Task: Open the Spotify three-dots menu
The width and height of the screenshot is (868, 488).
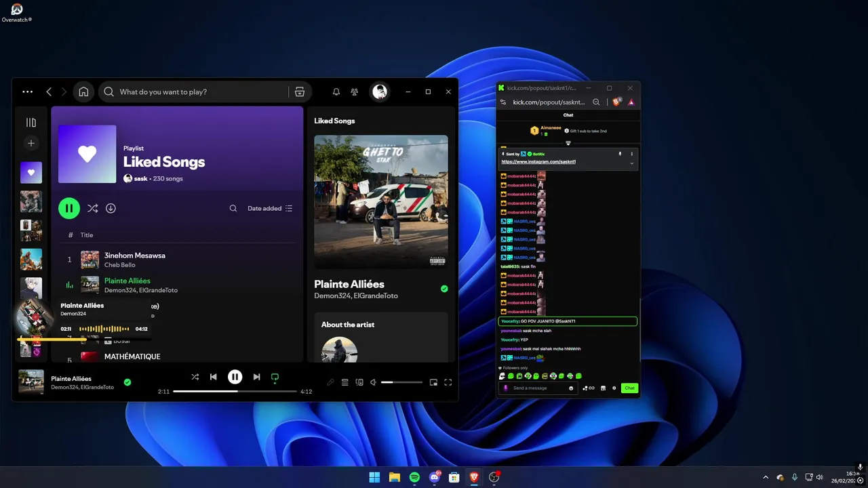Action: [27, 91]
